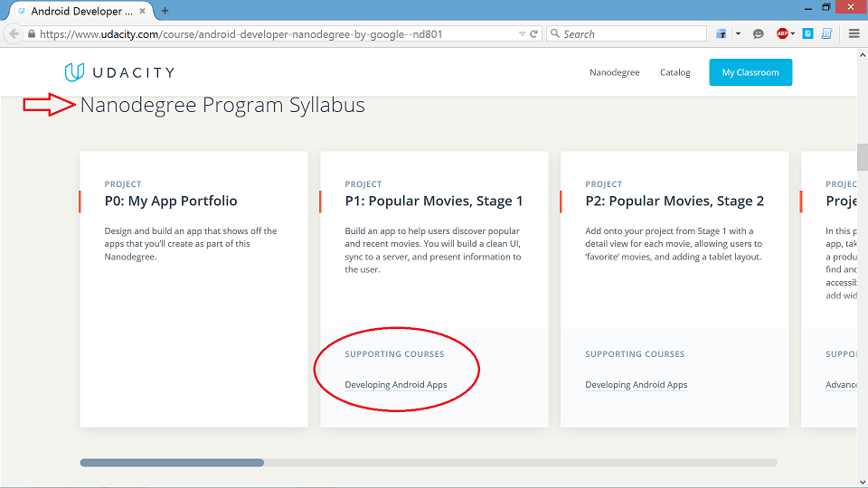Viewport: 868px width, 488px height.
Task: Click the padlock site security icon
Action: (x=32, y=34)
